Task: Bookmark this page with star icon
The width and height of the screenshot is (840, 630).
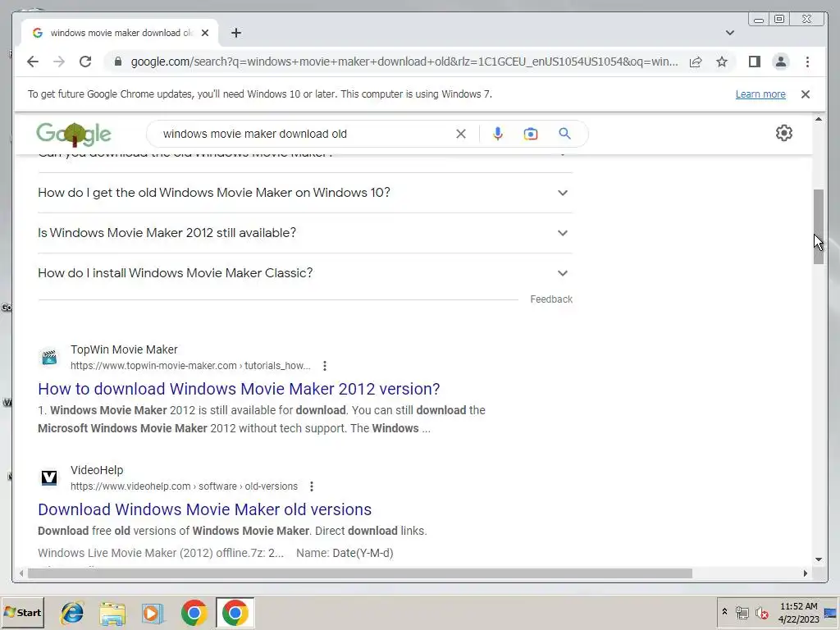Action: pyautogui.click(x=722, y=62)
